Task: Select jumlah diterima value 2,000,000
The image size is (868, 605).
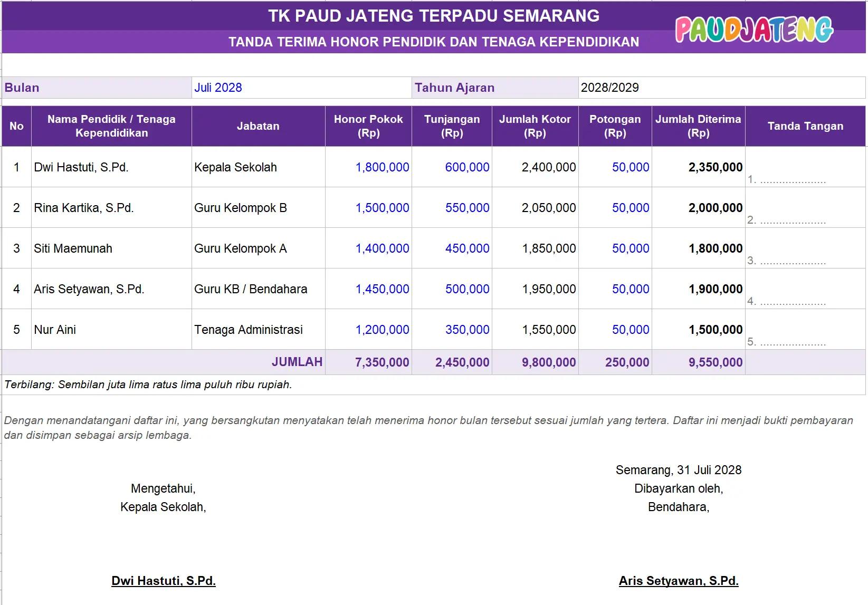Action: [698, 208]
